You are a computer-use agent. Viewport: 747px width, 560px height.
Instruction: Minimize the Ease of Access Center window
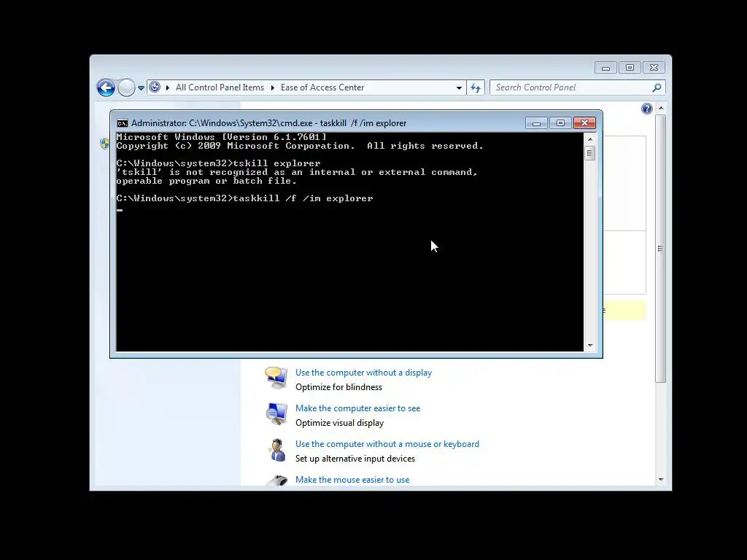point(605,68)
